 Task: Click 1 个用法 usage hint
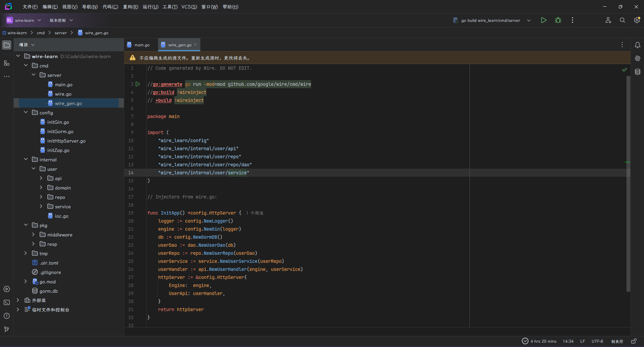pos(255,213)
